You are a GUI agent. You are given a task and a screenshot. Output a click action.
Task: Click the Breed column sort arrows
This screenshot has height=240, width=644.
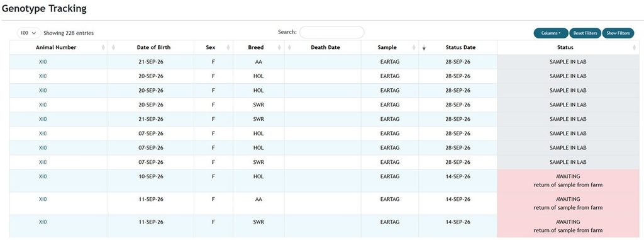pyautogui.click(x=279, y=48)
